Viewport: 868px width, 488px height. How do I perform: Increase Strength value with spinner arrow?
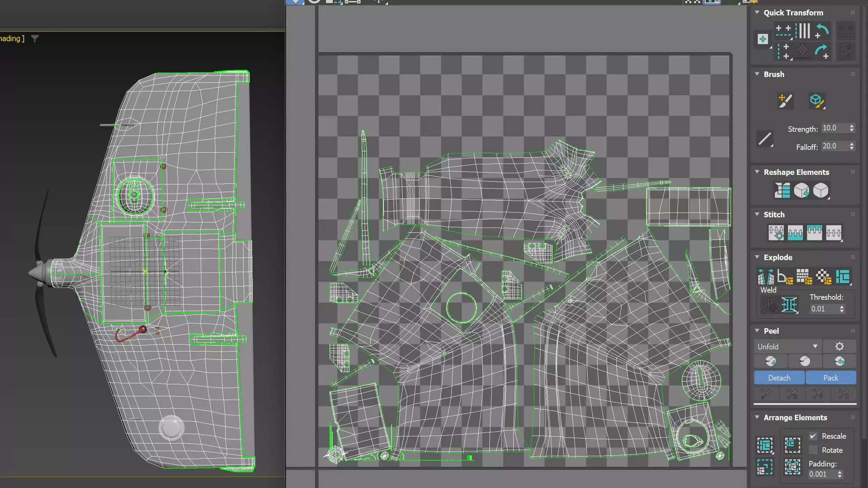852,126
